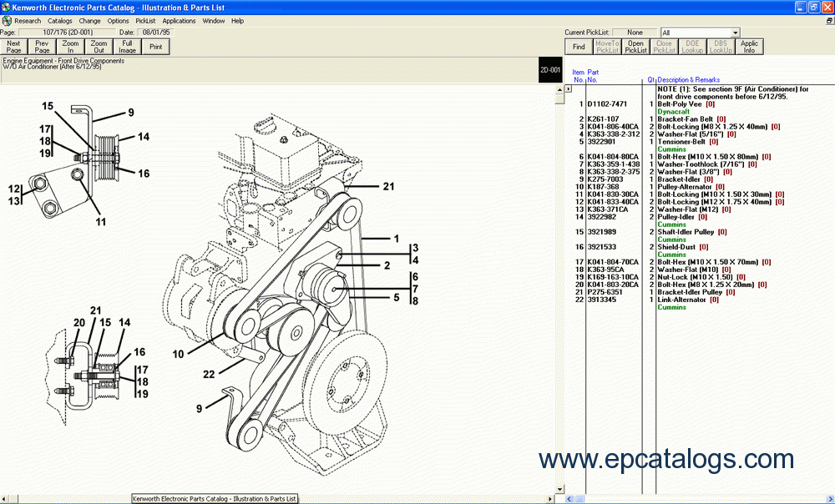Image resolution: width=835 pixels, height=504 pixels.
Task: Print the current illustration page
Action: [156, 47]
